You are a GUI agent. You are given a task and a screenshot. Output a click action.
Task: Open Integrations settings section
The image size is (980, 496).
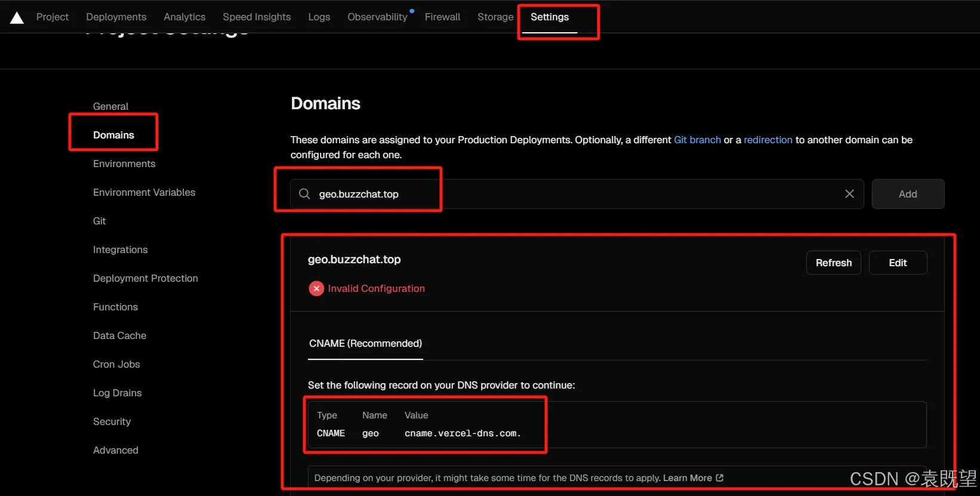(x=121, y=249)
